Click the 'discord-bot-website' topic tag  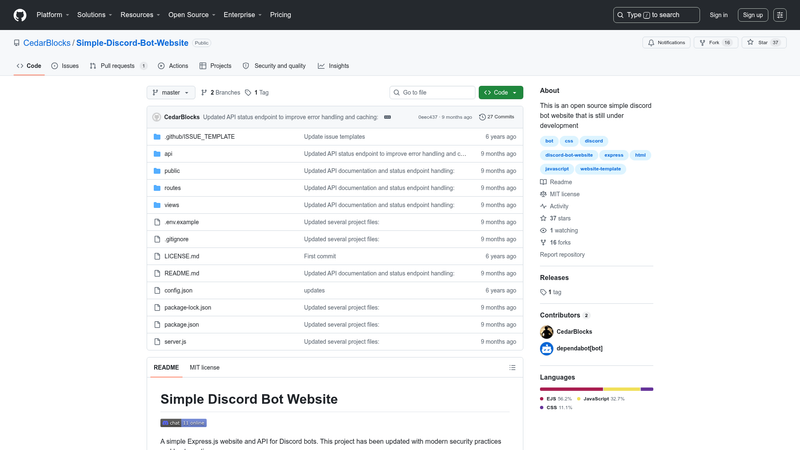pos(569,155)
